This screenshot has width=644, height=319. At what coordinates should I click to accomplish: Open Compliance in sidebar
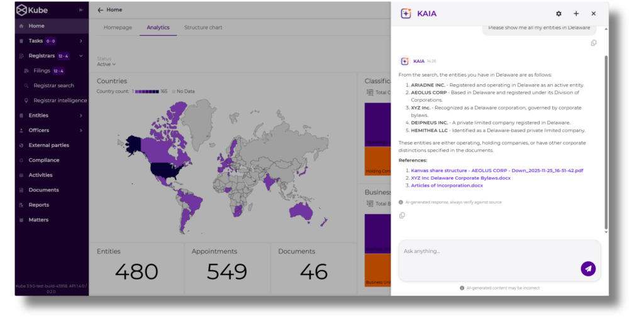click(x=44, y=160)
